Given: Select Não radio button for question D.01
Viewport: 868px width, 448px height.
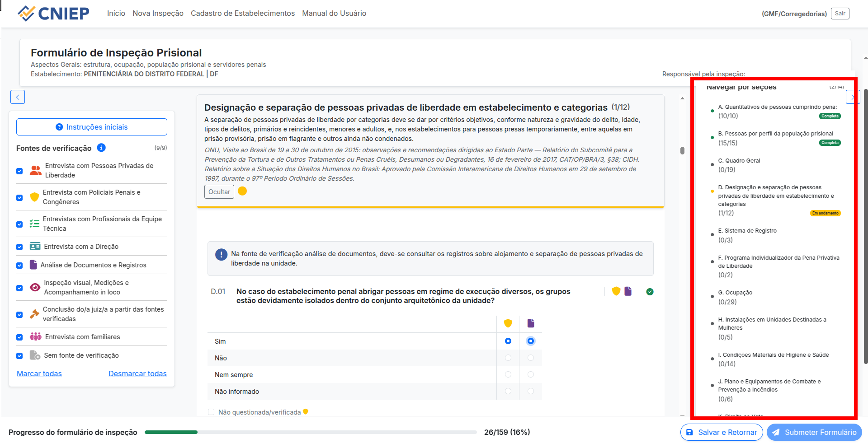Looking at the screenshot, I should point(508,358).
